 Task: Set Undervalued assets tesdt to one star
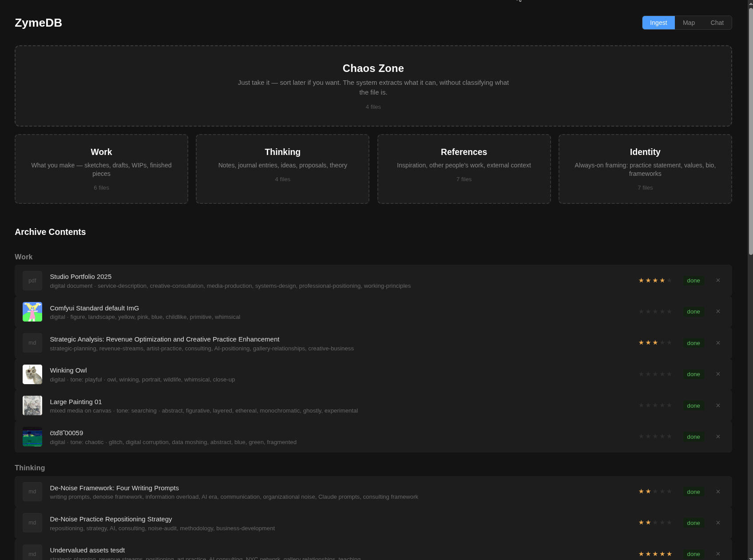pyautogui.click(x=641, y=554)
